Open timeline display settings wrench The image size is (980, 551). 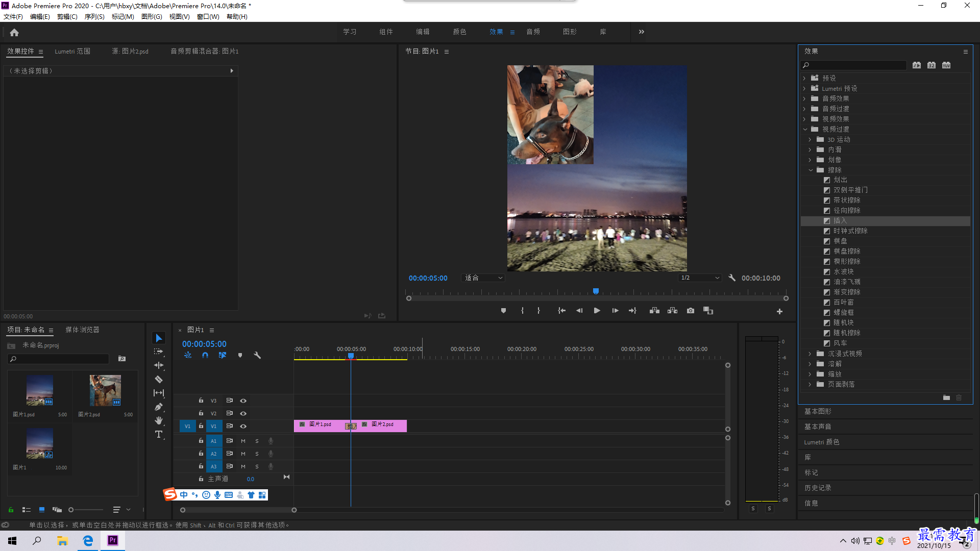(257, 355)
